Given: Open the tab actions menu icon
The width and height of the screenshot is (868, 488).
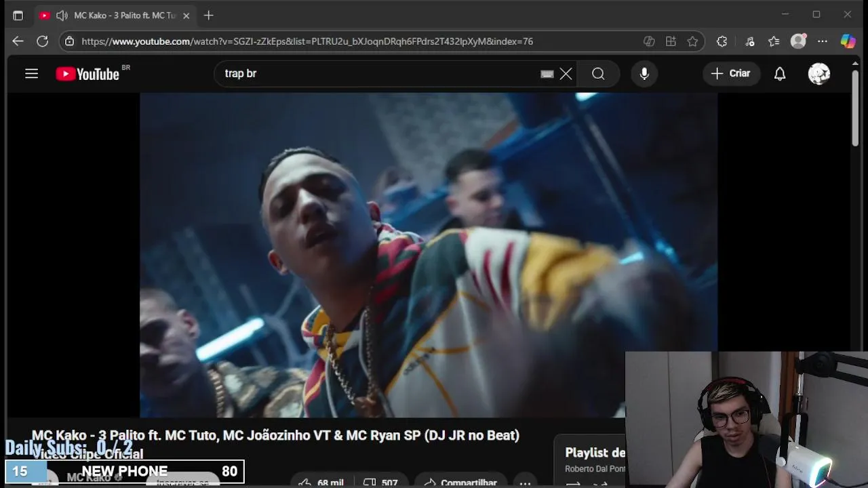Looking at the screenshot, I should click(x=18, y=15).
